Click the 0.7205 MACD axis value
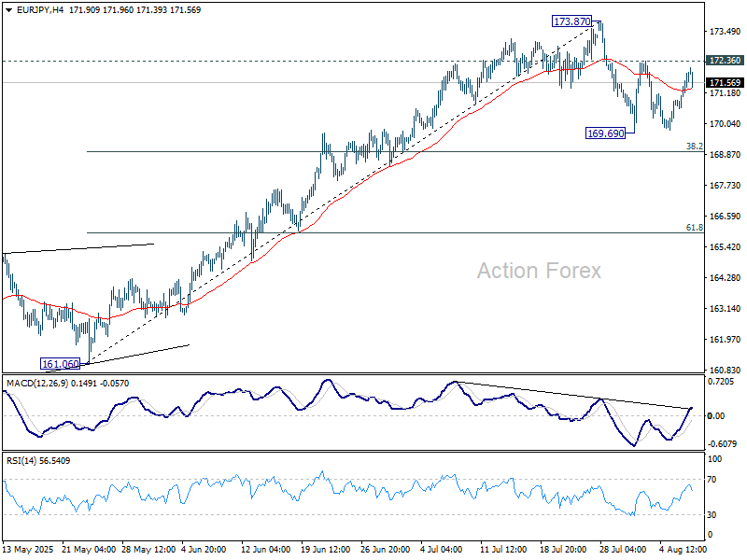Image resolution: width=747 pixels, height=560 pixels. (722, 382)
